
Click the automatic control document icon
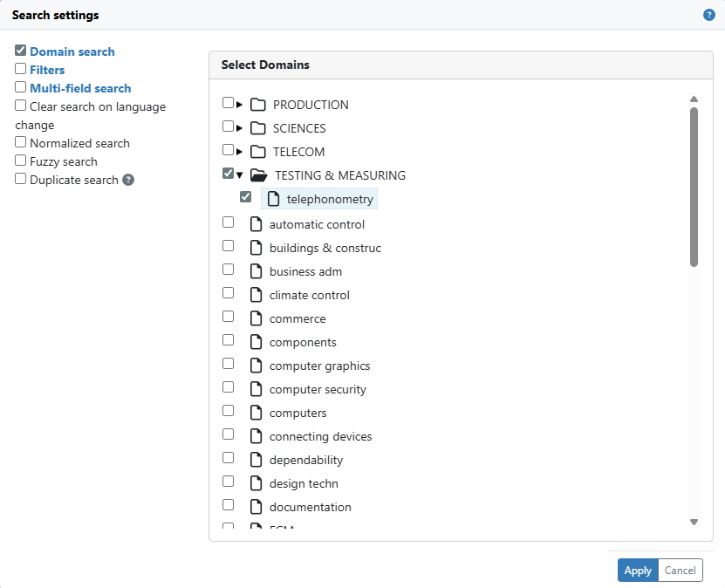pyautogui.click(x=256, y=224)
